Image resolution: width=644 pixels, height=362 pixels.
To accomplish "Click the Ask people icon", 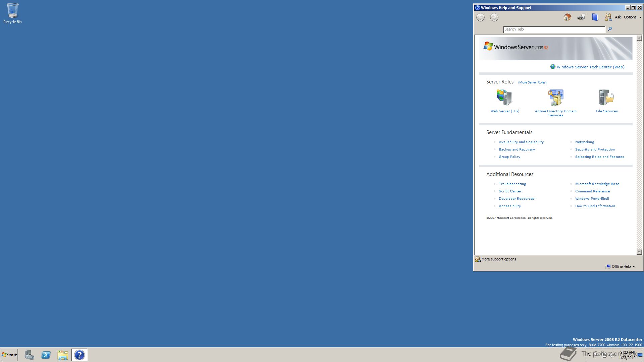I will click(x=608, y=17).
